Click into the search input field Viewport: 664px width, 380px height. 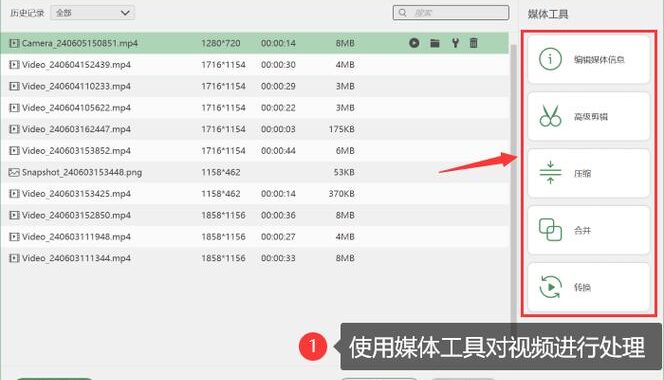(x=451, y=13)
